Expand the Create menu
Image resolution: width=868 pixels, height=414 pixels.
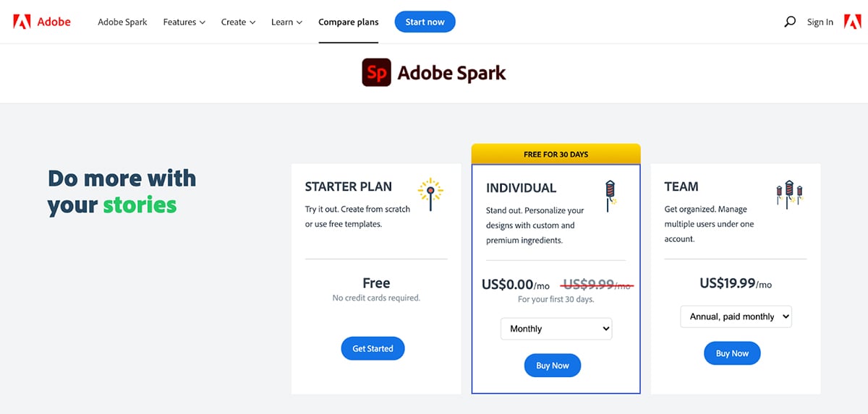tap(238, 22)
